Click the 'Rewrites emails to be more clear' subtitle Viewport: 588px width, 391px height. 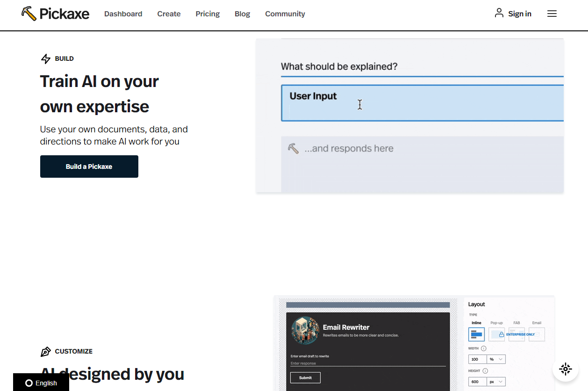point(361,335)
